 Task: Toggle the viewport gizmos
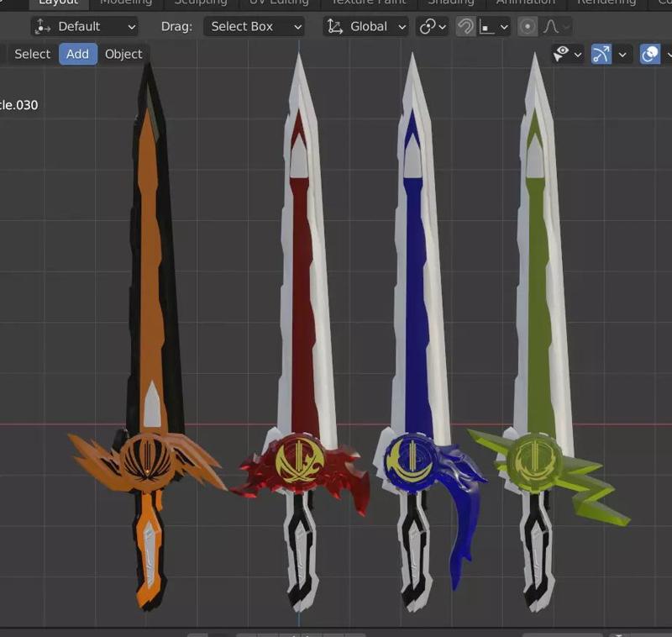coord(602,54)
